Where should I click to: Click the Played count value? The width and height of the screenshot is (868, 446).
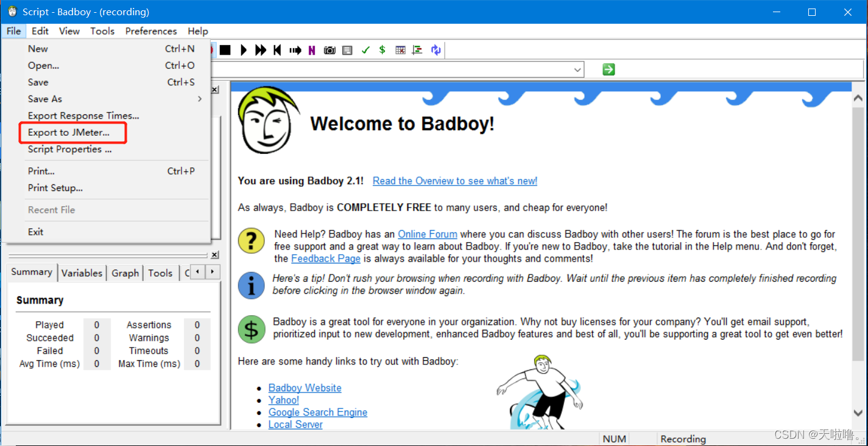point(97,325)
